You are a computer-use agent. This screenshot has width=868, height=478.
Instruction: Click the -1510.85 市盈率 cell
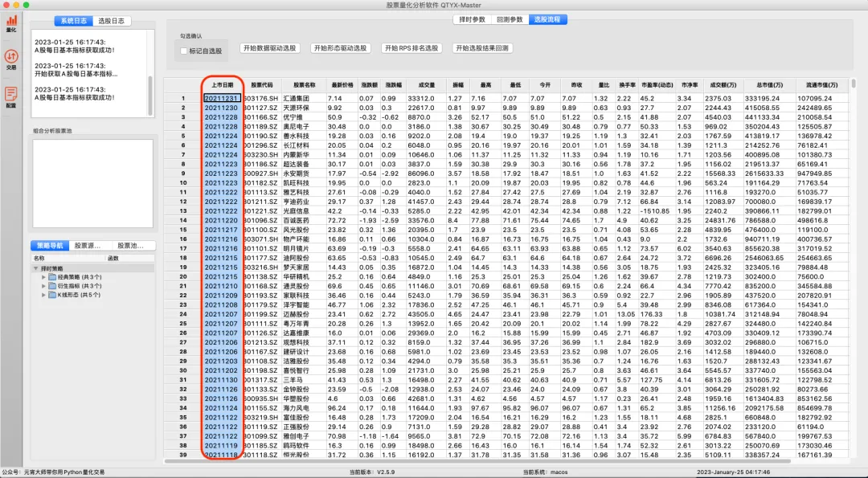tap(657, 210)
